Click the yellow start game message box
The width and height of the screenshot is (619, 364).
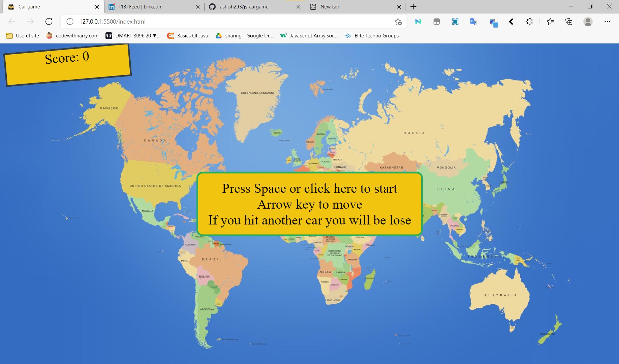tap(309, 204)
